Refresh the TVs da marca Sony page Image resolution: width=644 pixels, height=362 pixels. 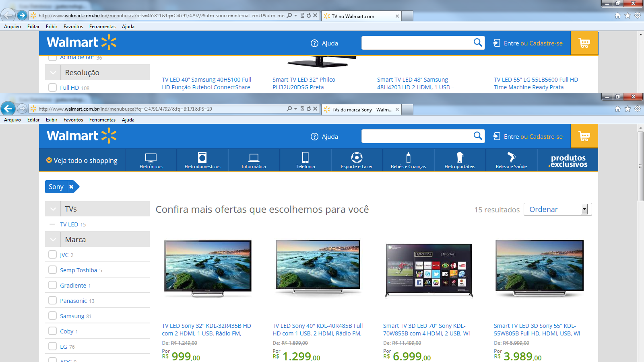[x=309, y=109]
